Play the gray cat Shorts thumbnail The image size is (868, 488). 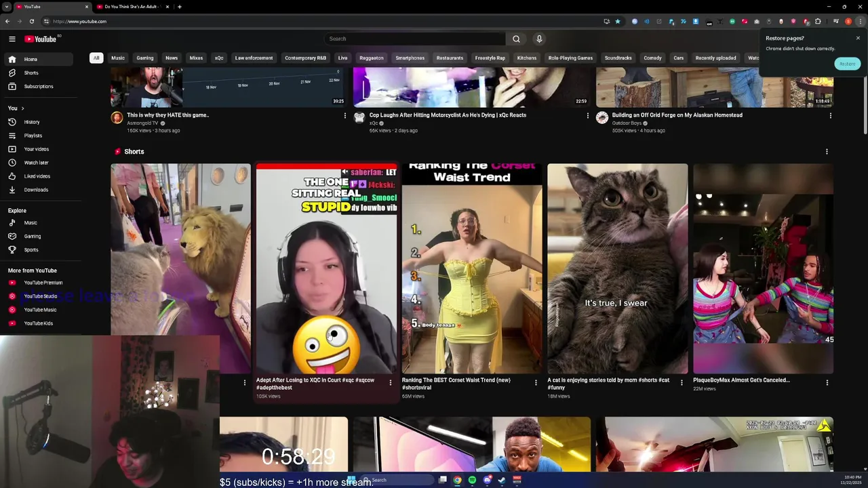[x=617, y=268]
